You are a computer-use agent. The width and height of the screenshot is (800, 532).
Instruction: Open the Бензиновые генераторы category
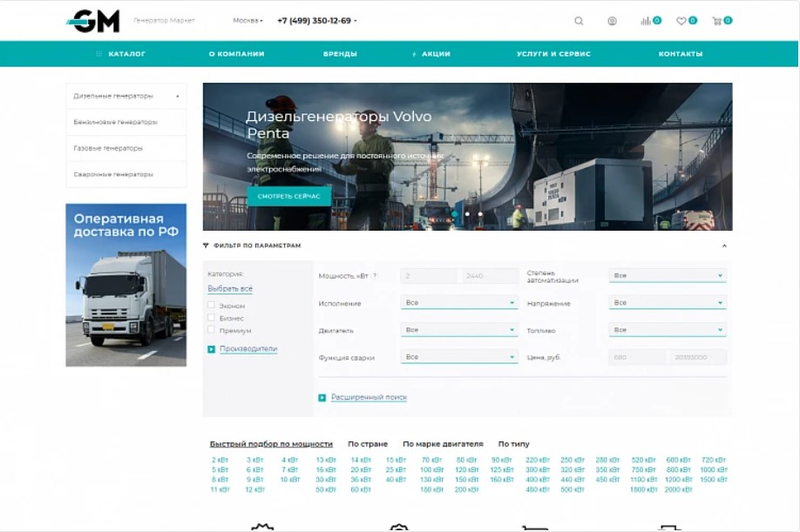126,122
